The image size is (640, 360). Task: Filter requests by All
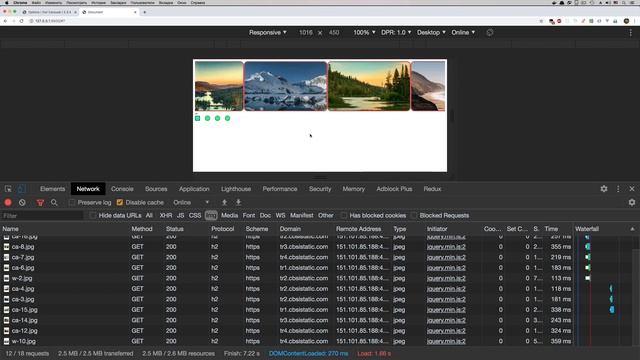pos(149,216)
